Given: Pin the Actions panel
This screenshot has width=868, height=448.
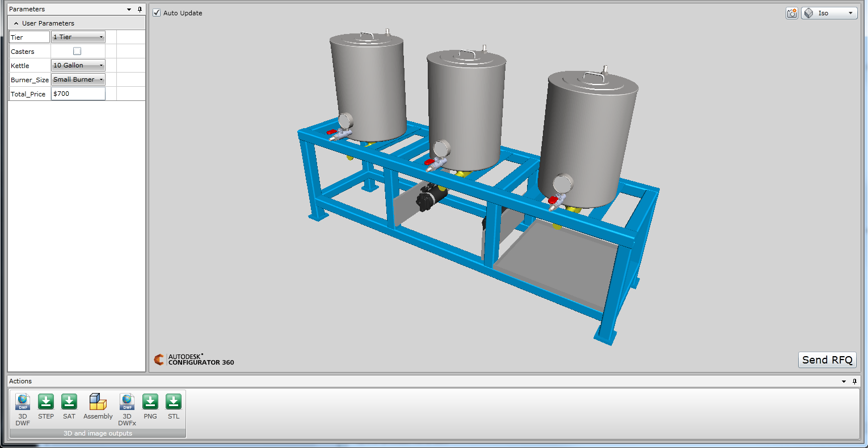Looking at the screenshot, I should click(854, 381).
